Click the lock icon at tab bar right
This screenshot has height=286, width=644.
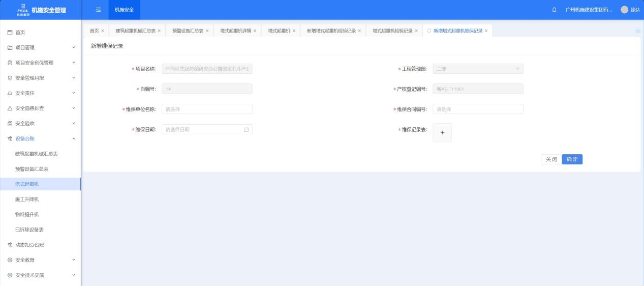637,31
